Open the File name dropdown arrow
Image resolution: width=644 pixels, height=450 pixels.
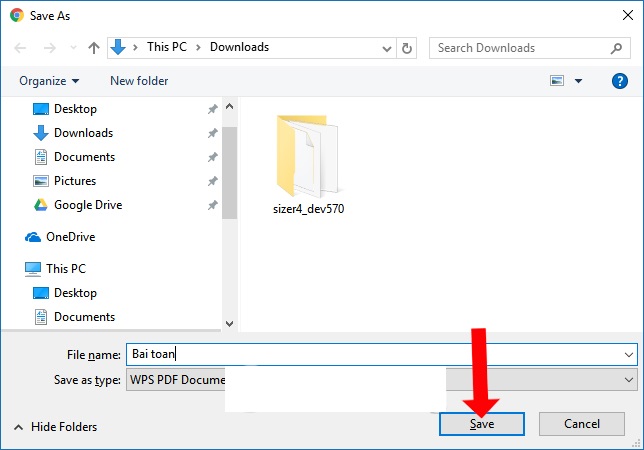pos(628,354)
